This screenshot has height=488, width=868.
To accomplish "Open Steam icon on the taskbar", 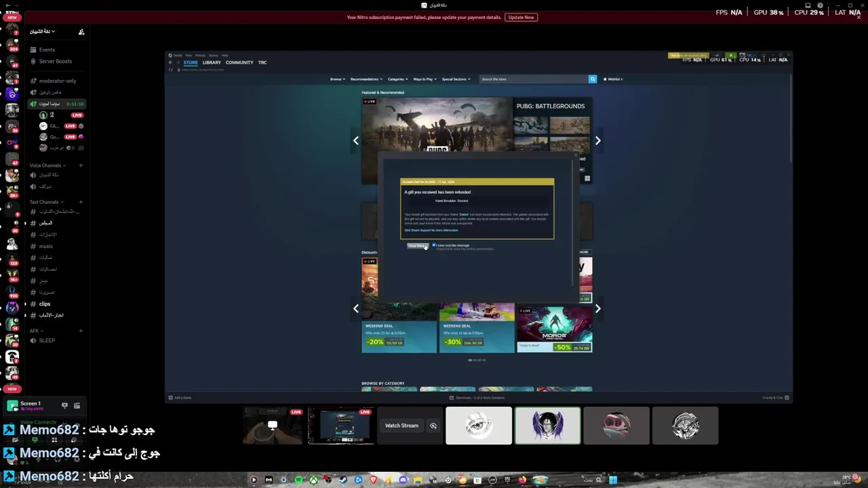I will (343, 480).
